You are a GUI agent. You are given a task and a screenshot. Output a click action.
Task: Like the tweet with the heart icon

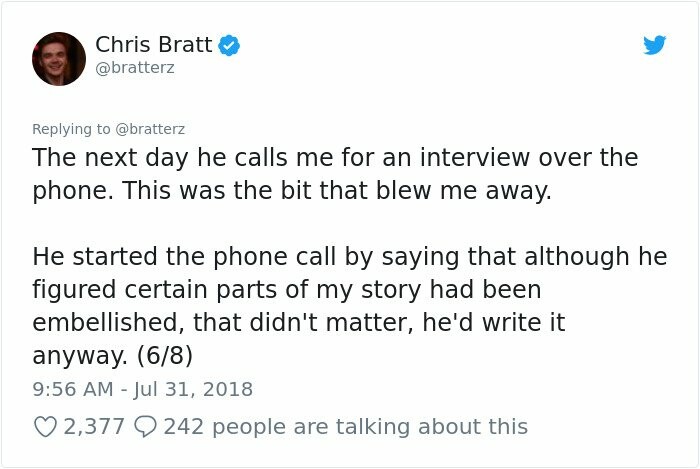point(45,427)
